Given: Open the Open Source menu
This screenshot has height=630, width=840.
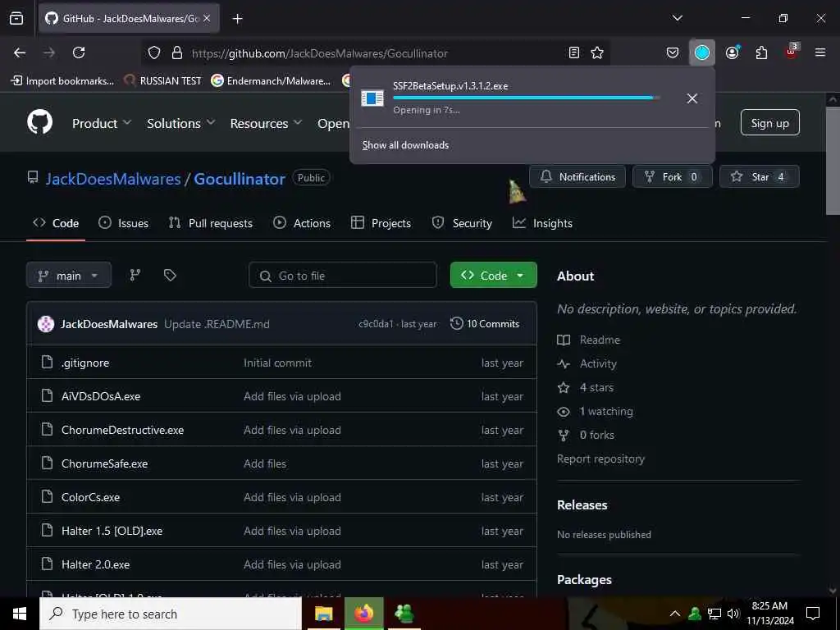Looking at the screenshot, I should click(333, 123).
